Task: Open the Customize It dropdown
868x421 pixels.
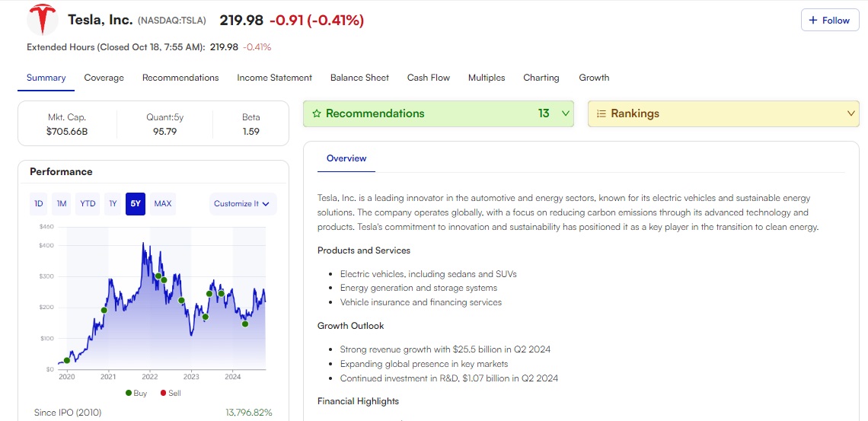Action: click(243, 203)
